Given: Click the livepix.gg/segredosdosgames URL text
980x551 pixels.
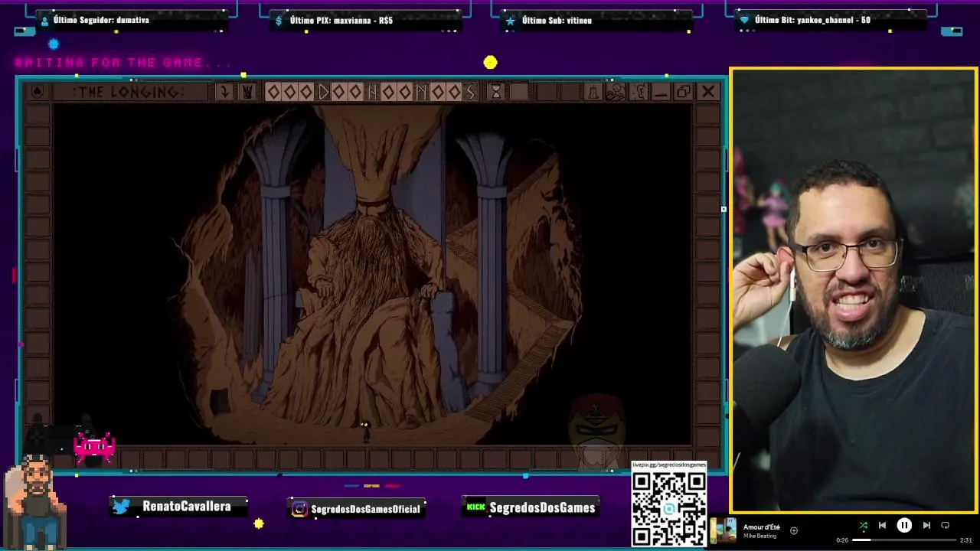Looking at the screenshot, I should 669,465.
